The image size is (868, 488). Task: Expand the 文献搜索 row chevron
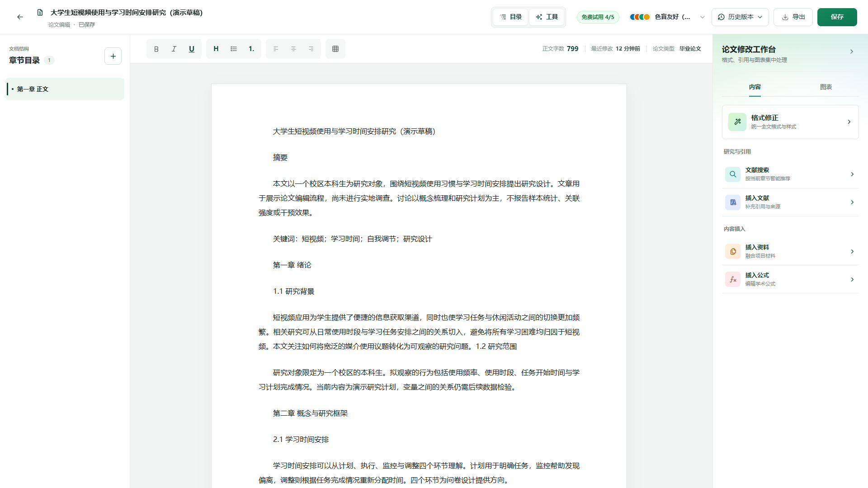(x=852, y=174)
